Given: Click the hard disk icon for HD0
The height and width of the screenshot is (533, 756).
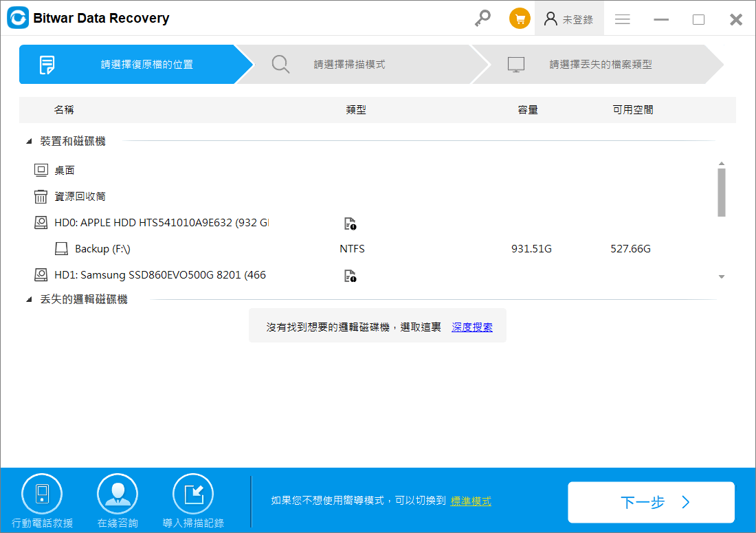Looking at the screenshot, I should 41,222.
